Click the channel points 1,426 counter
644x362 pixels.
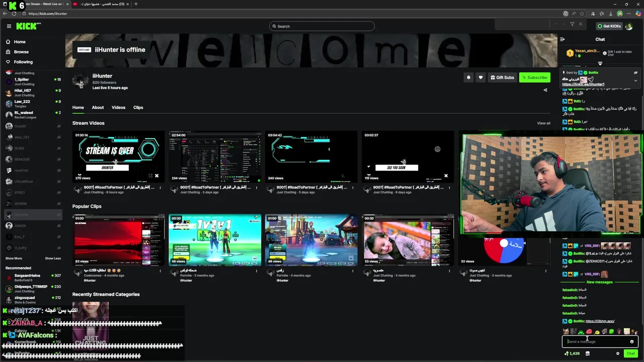572,353
